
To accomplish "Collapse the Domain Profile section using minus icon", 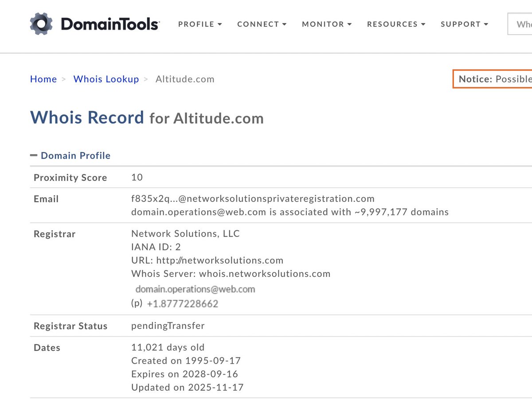I will pyautogui.click(x=34, y=155).
